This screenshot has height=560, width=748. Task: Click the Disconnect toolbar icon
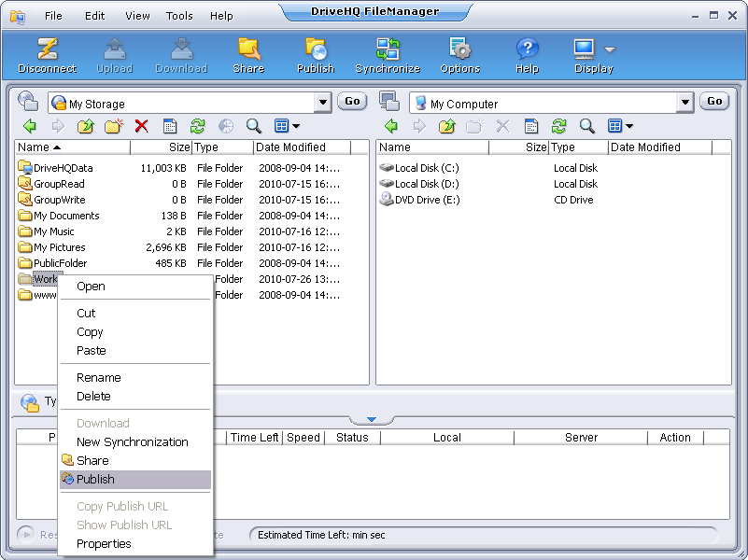pos(47,55)
